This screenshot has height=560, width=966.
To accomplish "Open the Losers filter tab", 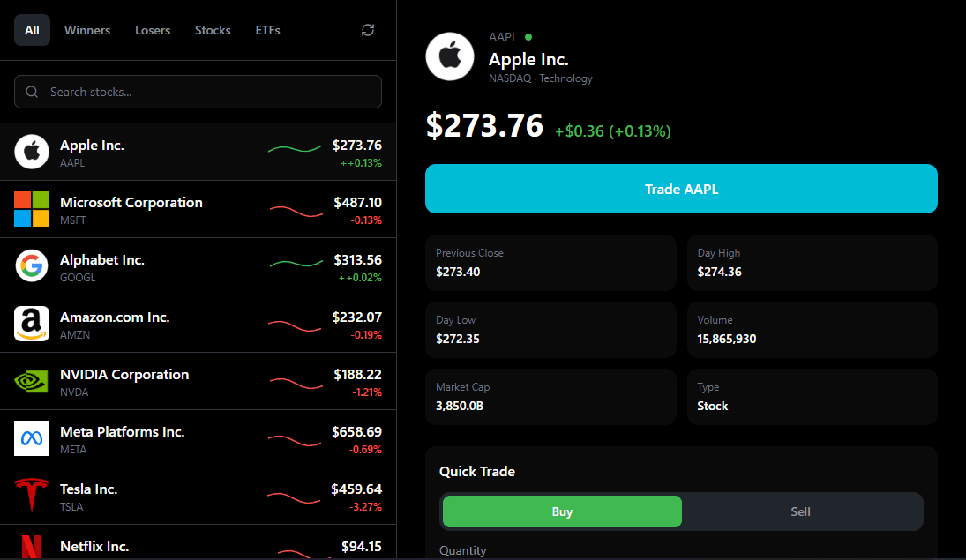I will (152, 29).
